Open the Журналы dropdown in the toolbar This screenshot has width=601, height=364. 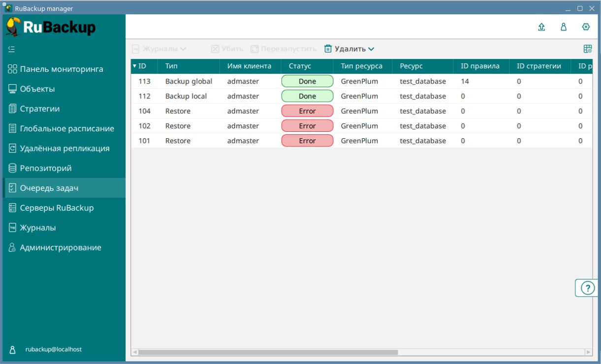pyautogui.click(x=159, y=49)
